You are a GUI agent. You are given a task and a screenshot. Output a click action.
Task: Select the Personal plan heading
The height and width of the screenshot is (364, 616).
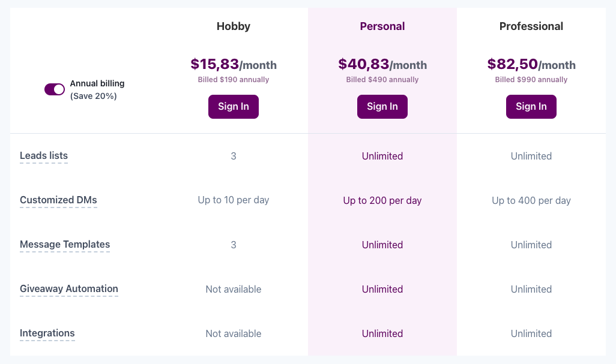coord(382,26)
